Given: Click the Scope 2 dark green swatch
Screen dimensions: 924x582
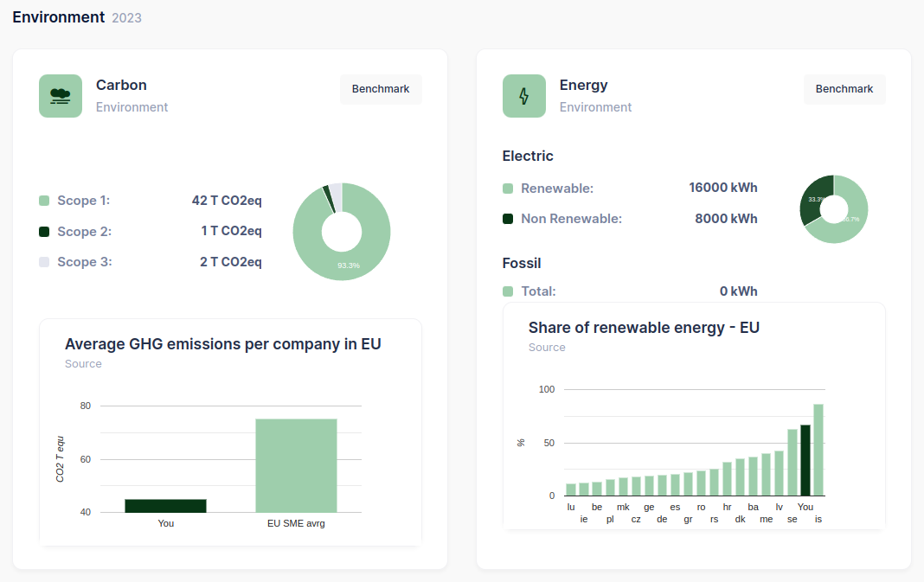Looking at the screenshot, I should (x=44, y=232).
